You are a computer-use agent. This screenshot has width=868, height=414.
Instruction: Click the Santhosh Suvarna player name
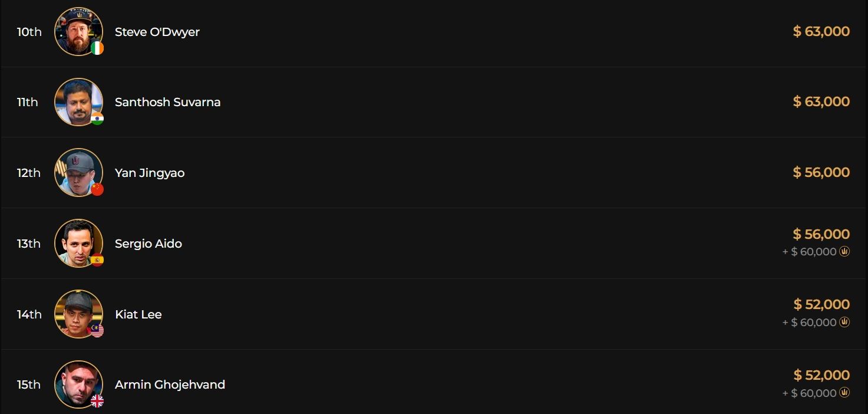tap(168, 102)
